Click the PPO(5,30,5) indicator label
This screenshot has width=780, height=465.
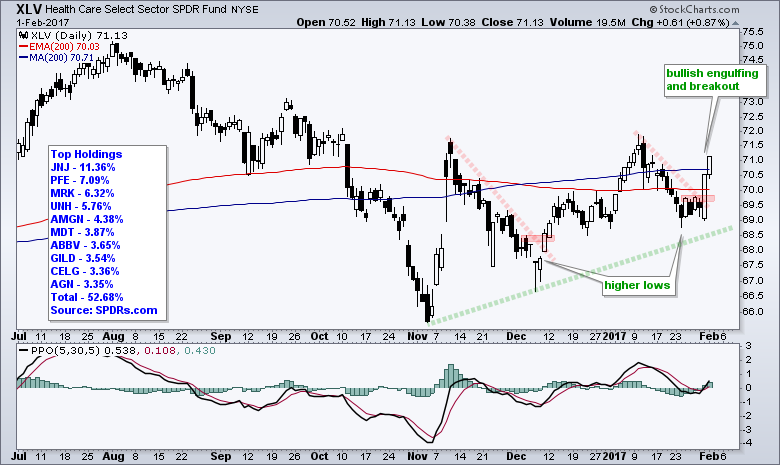(65, 351)
